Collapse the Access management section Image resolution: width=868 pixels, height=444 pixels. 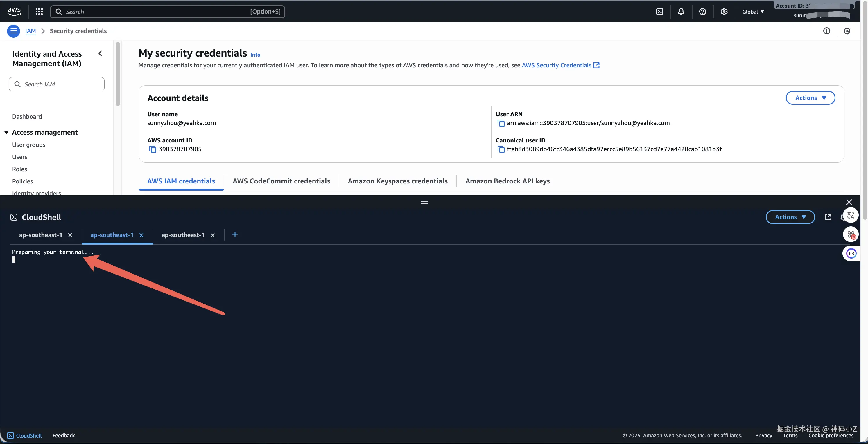[x=6, y=132]
